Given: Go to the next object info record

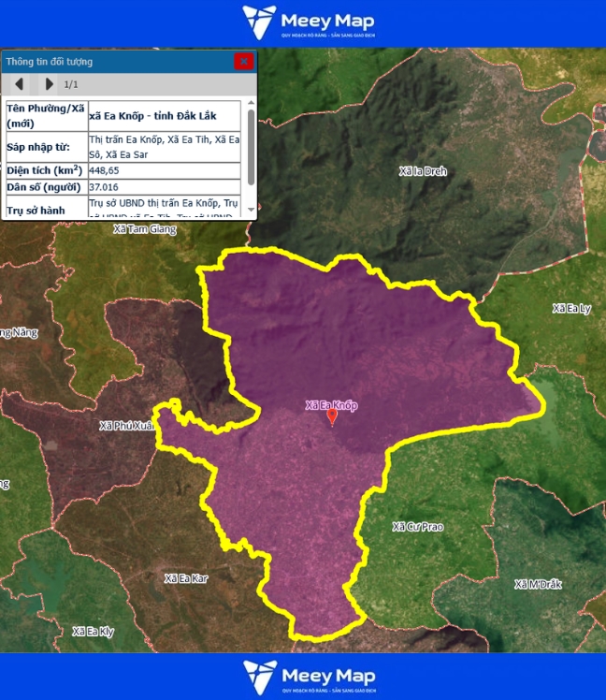Looking at the screenshot, I should pos(49,84).
